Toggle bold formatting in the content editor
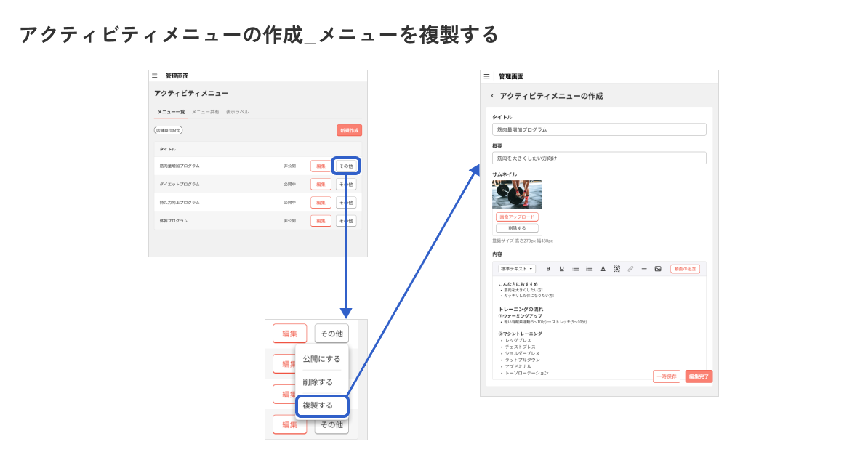 548,269
